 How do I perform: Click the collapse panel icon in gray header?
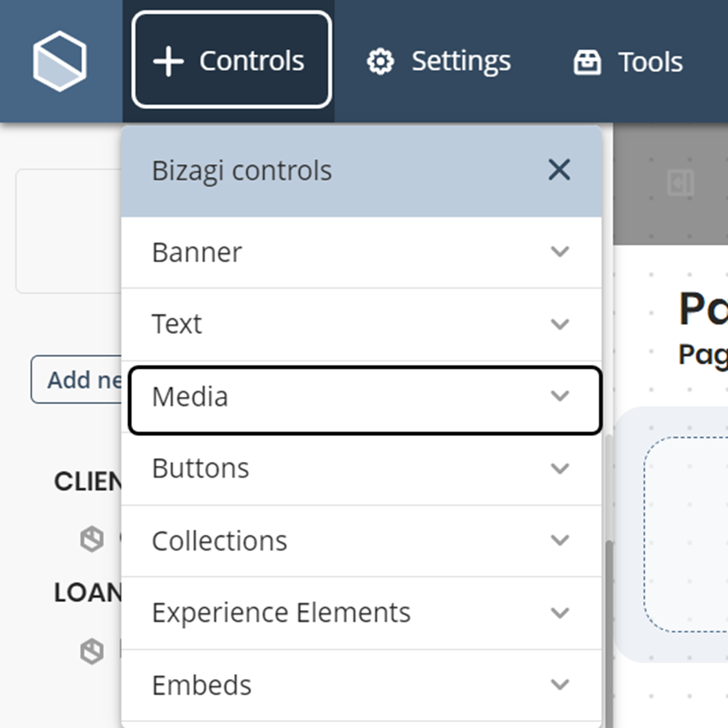pos(681,183)
